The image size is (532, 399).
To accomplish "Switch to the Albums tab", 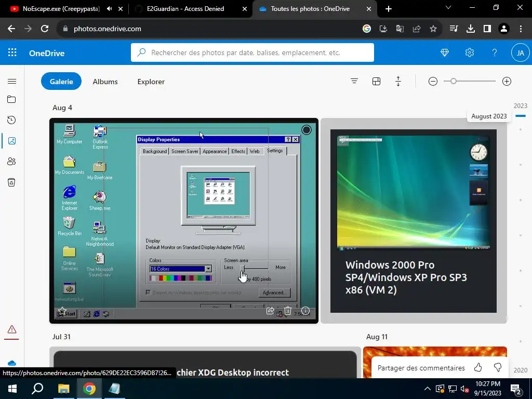I will pos(105,82).
